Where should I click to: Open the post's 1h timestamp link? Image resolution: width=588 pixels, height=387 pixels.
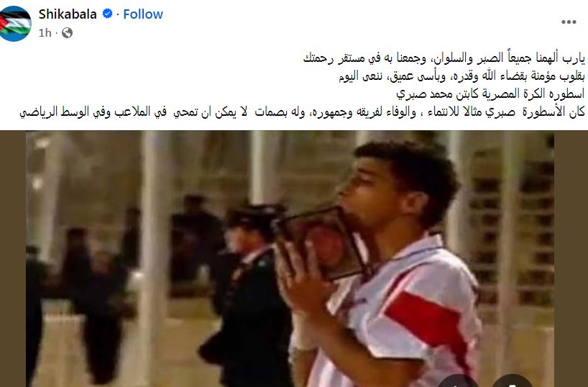(x=45, y=33)
